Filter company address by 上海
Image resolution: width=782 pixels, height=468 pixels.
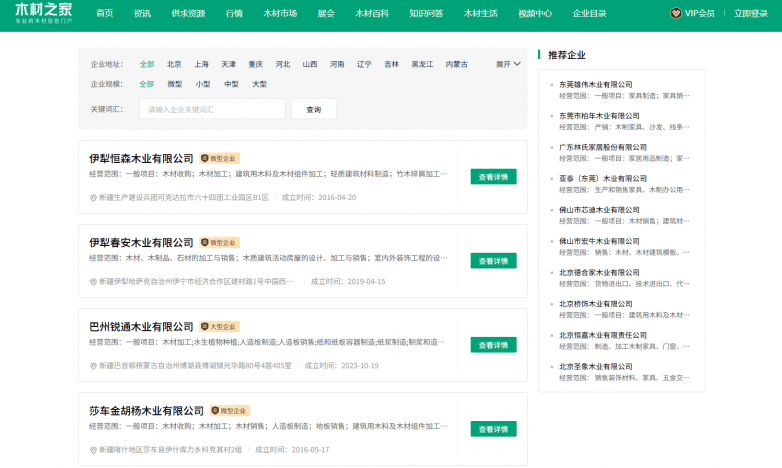(x=201, y=64)
